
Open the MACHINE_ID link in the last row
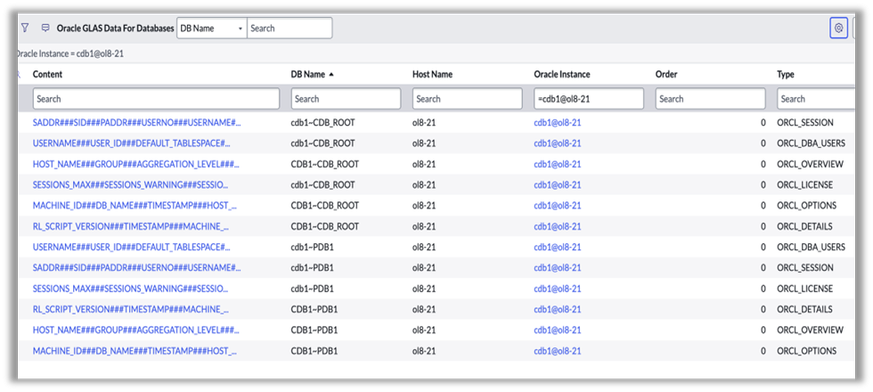click(135, 351)
